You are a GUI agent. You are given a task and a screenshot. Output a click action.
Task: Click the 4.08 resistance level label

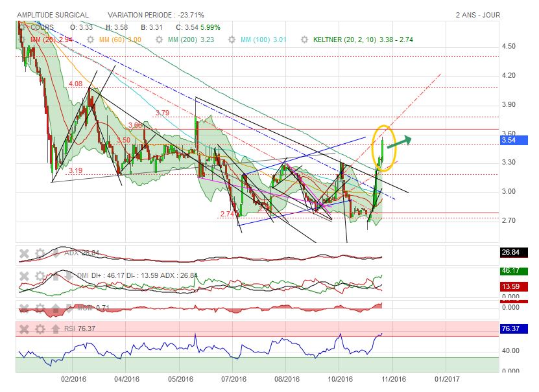click(x=76, y=84)
